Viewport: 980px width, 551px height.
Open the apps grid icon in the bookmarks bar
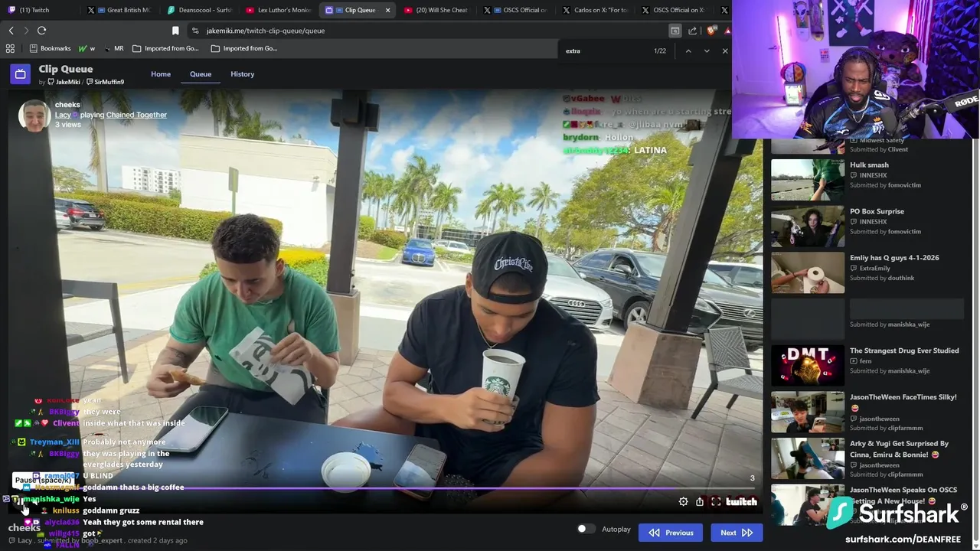pos(10,48)
